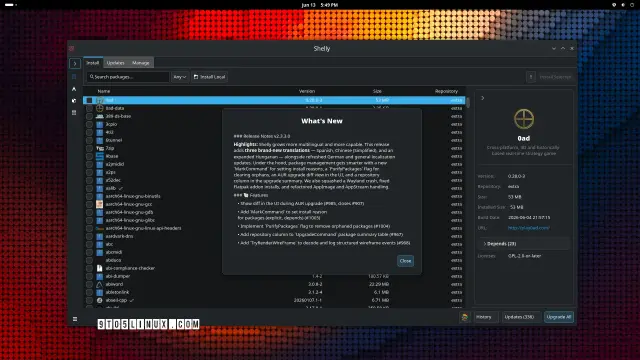Click the upload icon beside Install Selected
Viewport: 640px width, 360px height.
(531, 77)
